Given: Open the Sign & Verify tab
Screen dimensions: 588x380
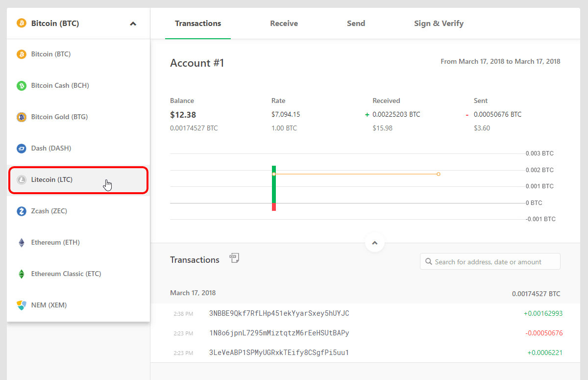Looking at the screenshot, I should click(439, 24).
